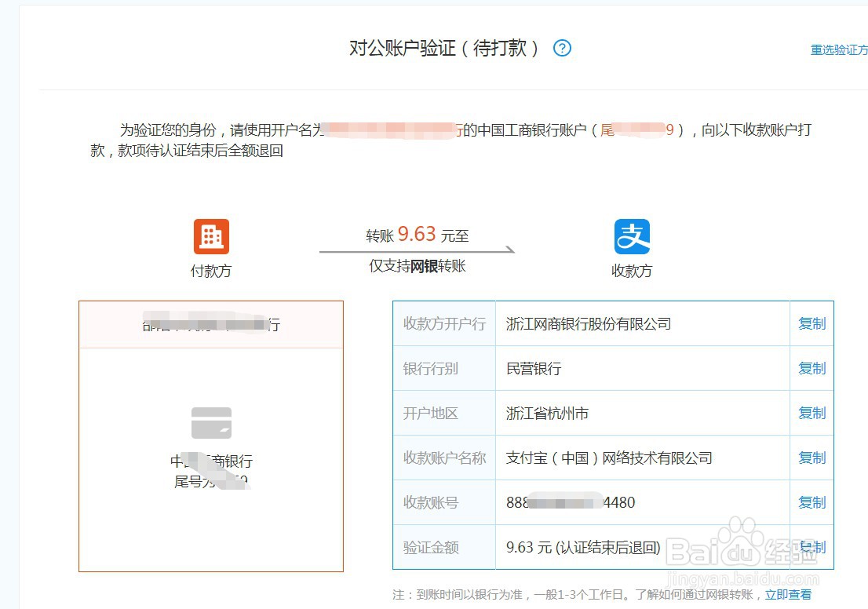The height and width of the screenshot is (609, 868).
Task: Click the 收款方 label under the Alipay logo
Action: [632, 271]
